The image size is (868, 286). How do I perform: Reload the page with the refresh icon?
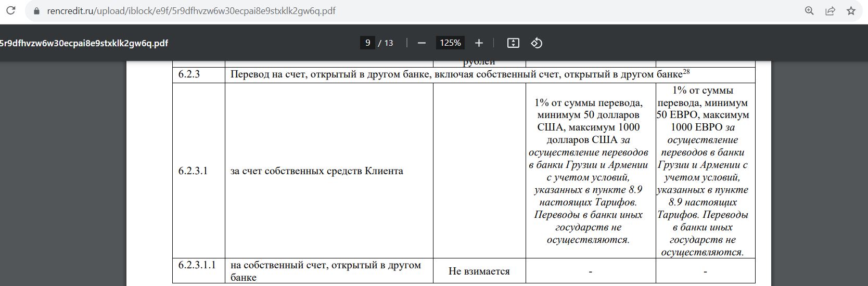(10, 11)
